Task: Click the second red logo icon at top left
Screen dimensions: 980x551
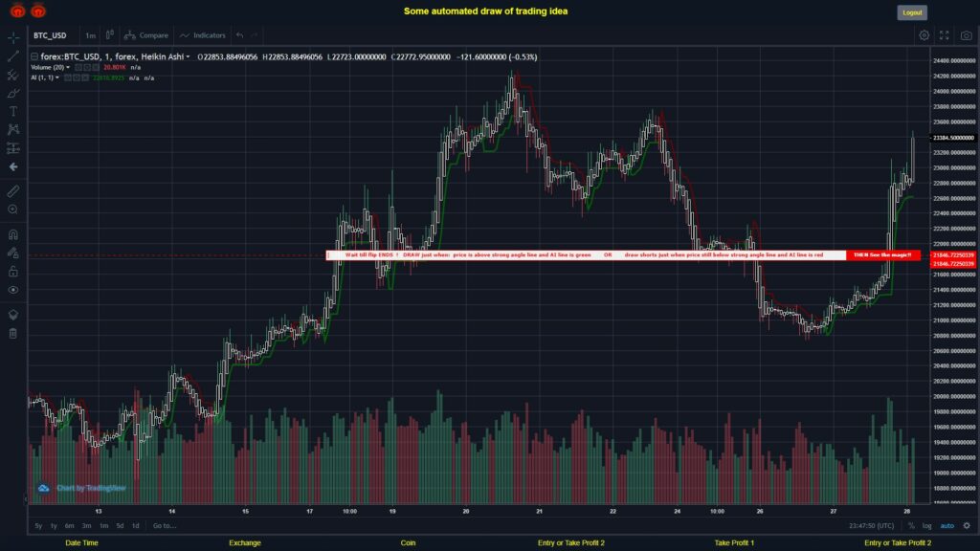Action: click(x=38, y=11)
